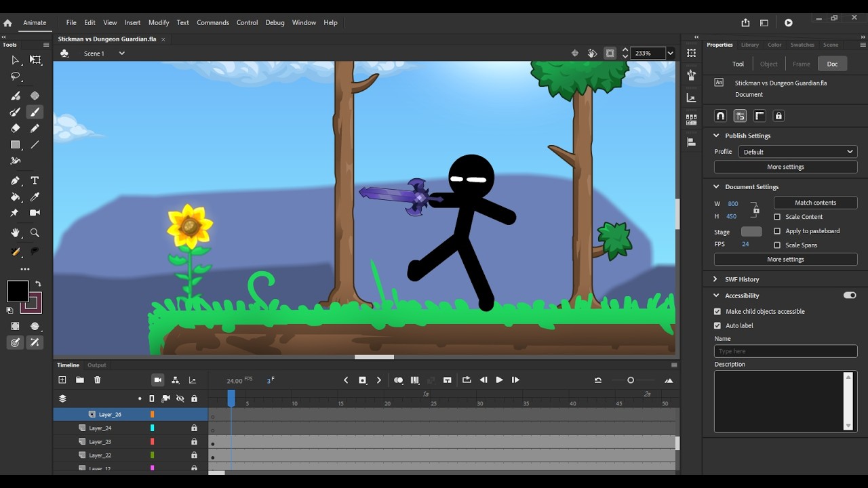
Task: Activate the Classic Brush tool
Action: pyautogui.click(x=35, y=112)
